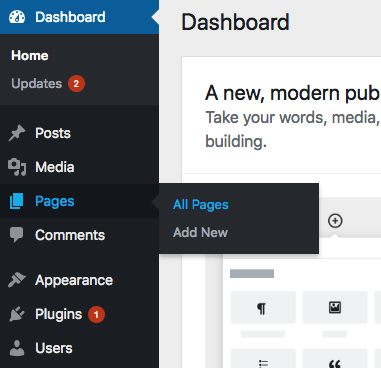This screenshot has height=368, width=381.
Task: Click the Dashboard gauge icon
Action: point(17,17)
